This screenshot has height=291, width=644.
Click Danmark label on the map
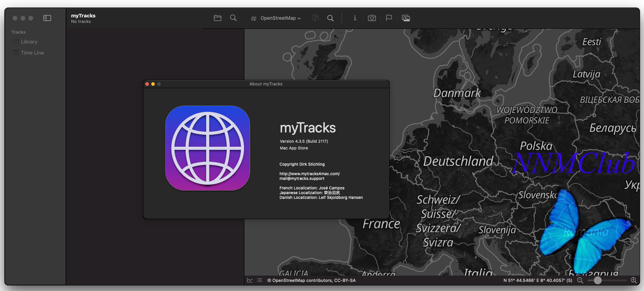point(457,93)
